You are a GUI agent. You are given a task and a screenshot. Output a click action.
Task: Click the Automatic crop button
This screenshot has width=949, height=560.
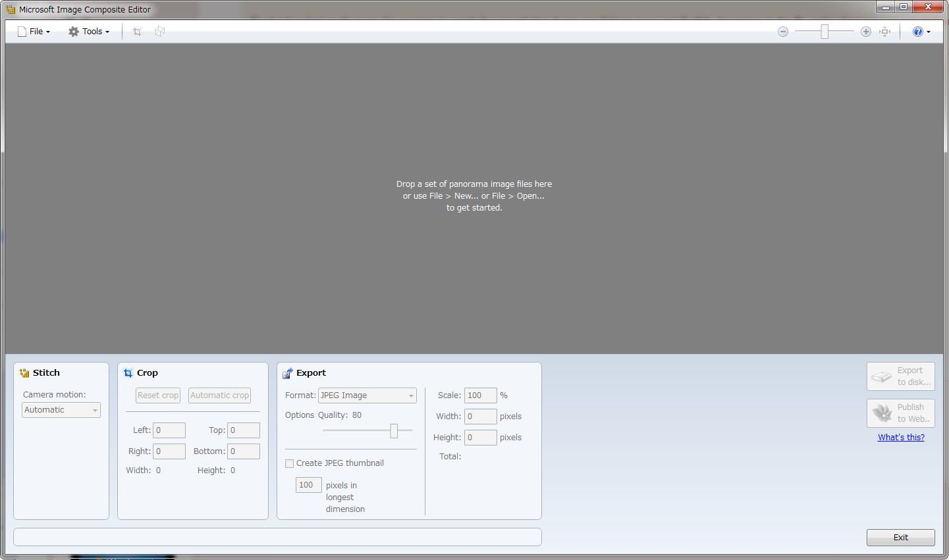[x=220, y=395]
